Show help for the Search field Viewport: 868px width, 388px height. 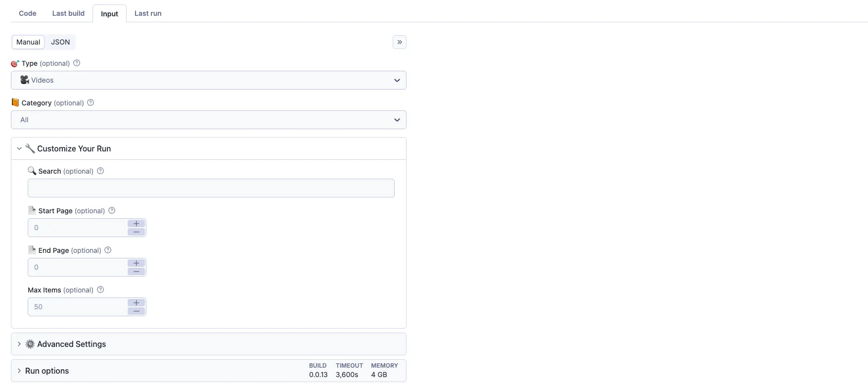[100, 171]
